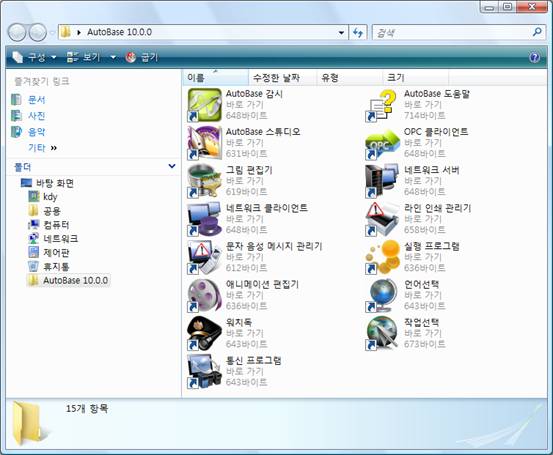Open the 구성 dropdown menu
The image size is (553, 455).
(34, 57)
